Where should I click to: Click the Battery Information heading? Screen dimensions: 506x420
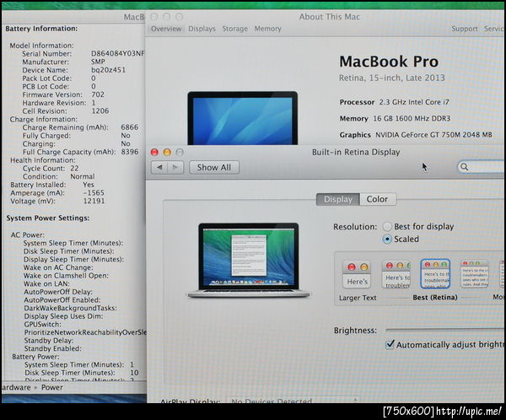tap(41, 29)
